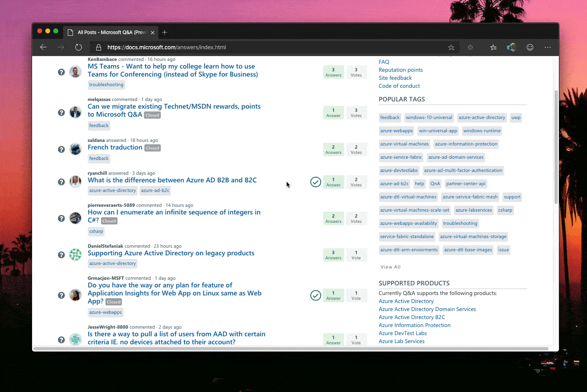Click the question icon beside French traduction
Image resolution: width=587 pixels, height=392 pixels.
pos(61,150)
